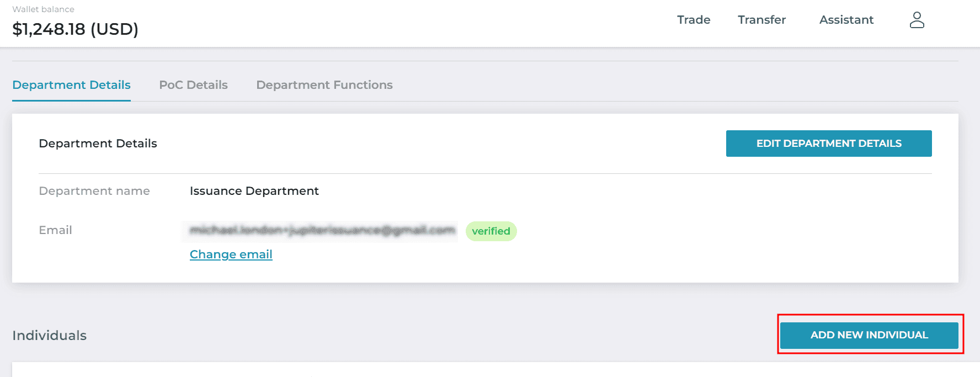Click the green verified badge
980x377 pixels.
click(491, 231)
